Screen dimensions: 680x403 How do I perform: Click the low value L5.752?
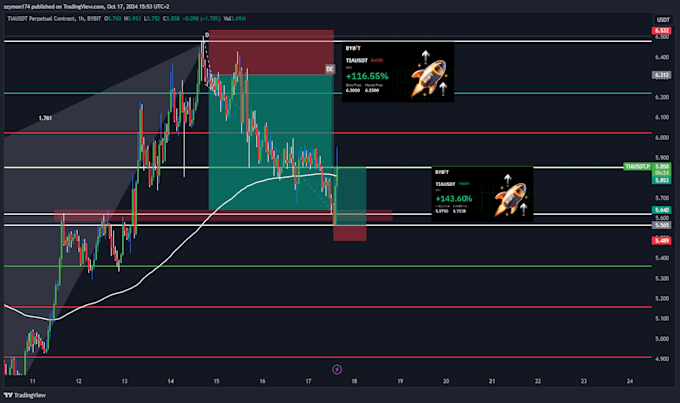click(152, 19)
